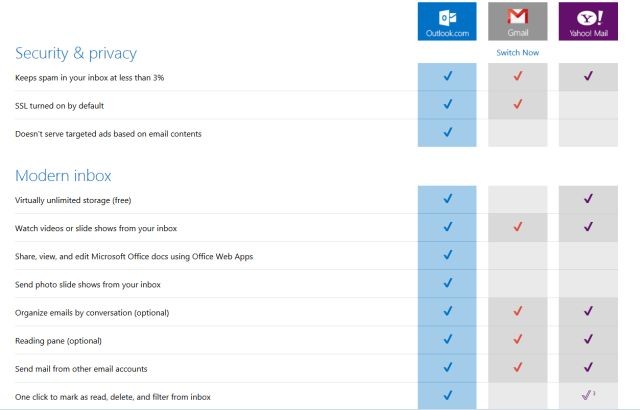Click the Security & privacy heading

coord(76,52)
